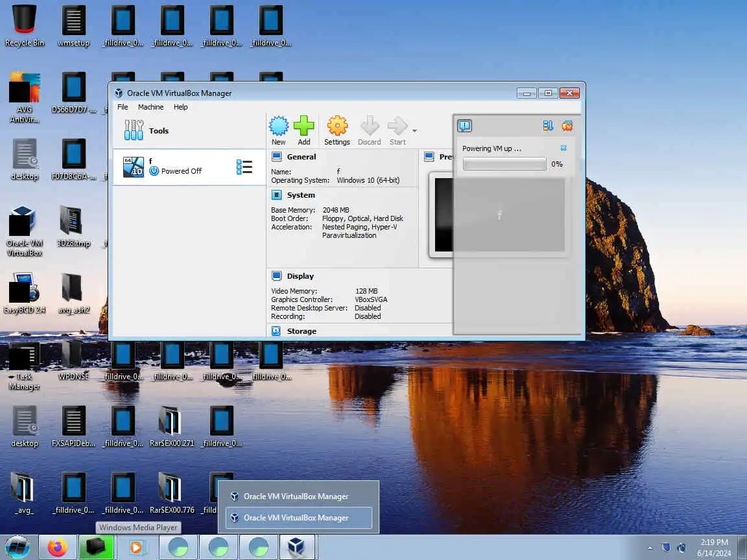Click the Display section header
This screenshot has height=560, width=747.
300,275
